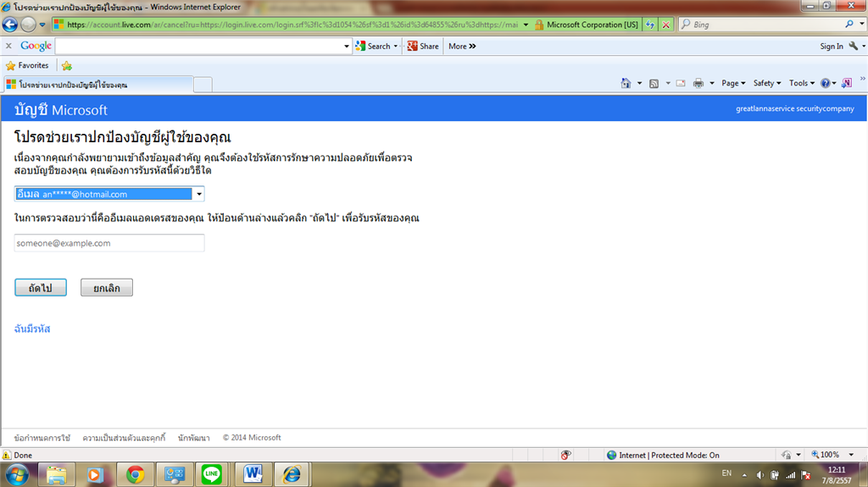The image size is (868, 487).
Task: Open นักพัฒนา developers footer link
Action: (194, 438)
